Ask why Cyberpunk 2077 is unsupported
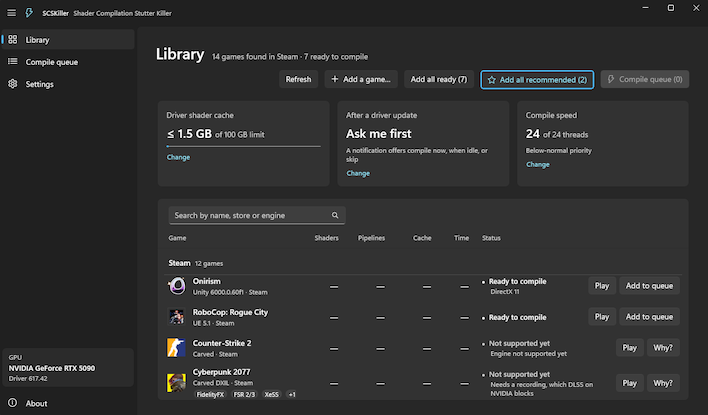The width and height of the screenshot is (708, 415). [x=663, y=383]
